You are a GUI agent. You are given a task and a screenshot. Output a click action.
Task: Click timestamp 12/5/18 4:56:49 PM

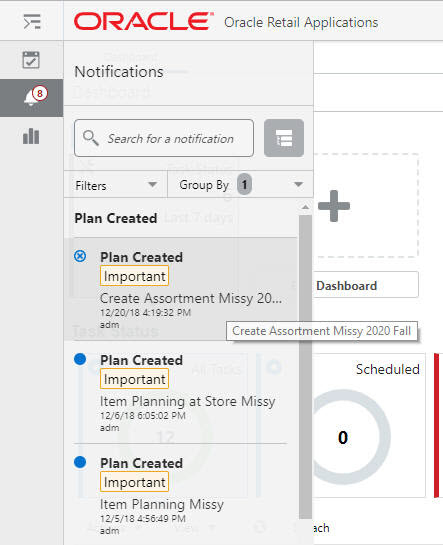[x=143, y=518]
